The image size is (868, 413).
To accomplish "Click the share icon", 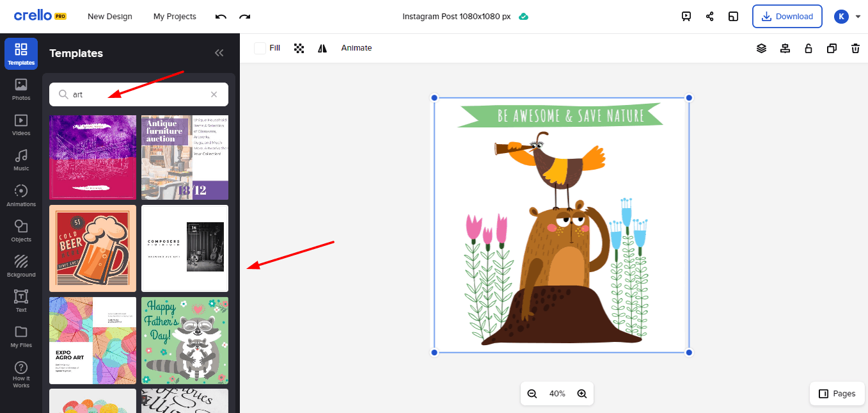I will tap(710, 17).
